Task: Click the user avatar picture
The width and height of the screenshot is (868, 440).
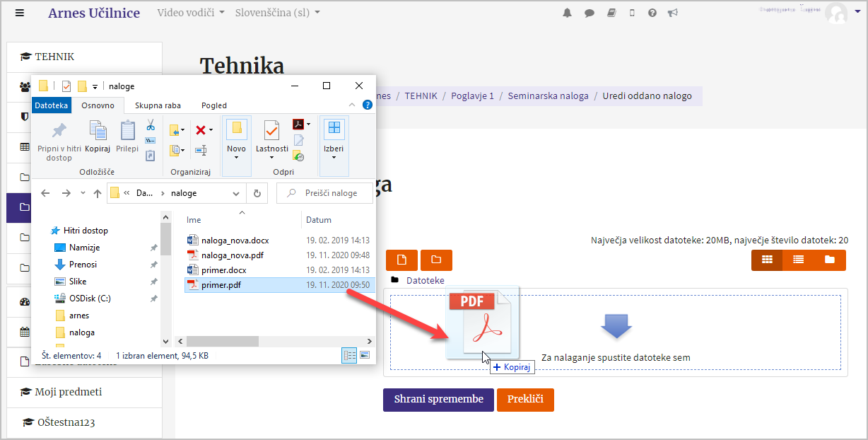Action: pyautogui.click(x=836, y=13)
